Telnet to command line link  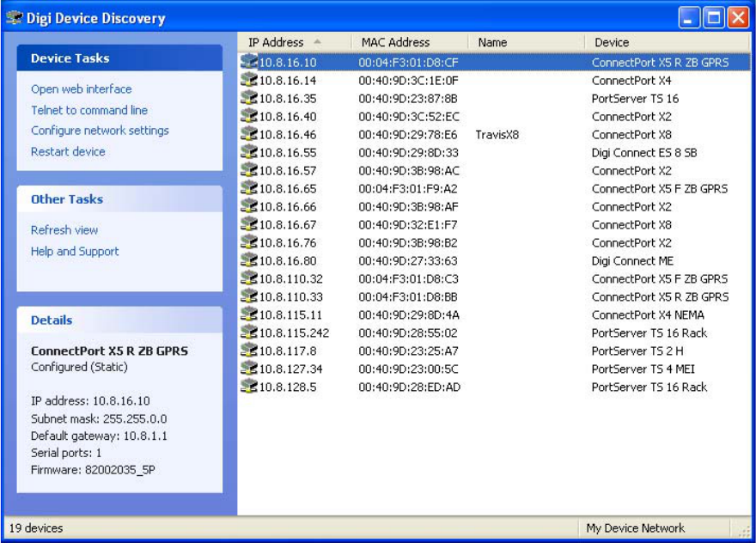tap(89, 110)
